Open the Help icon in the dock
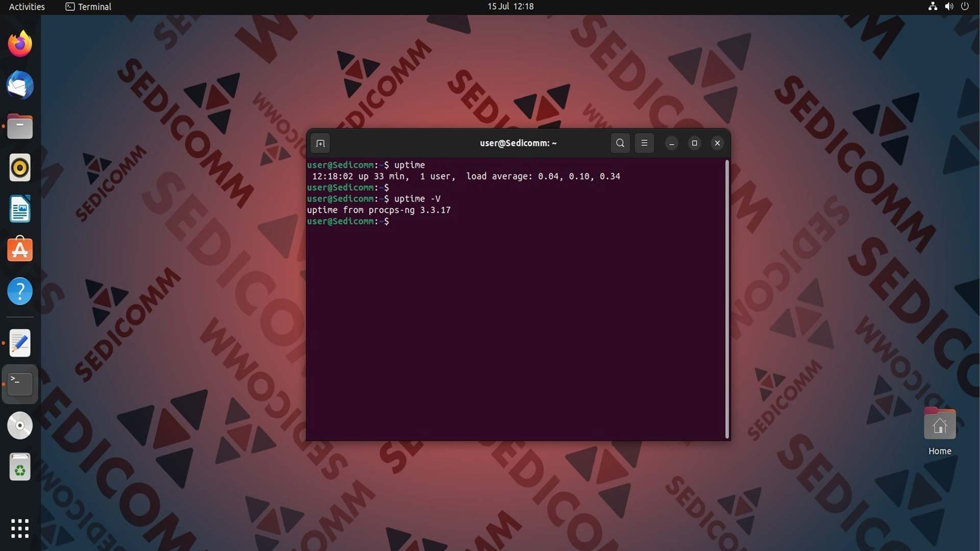Image resolution: width=980 pixels, height=551 pixels. [20, 291]
